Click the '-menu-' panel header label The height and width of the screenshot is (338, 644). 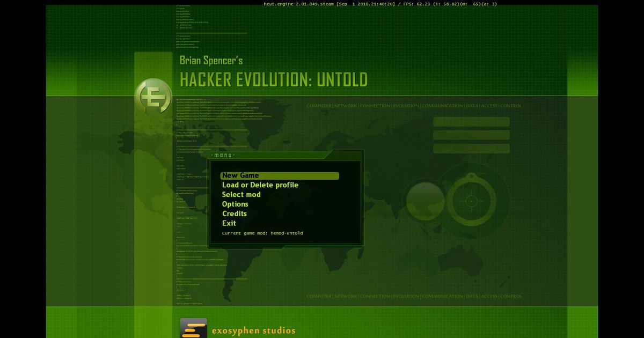(223, 155)
